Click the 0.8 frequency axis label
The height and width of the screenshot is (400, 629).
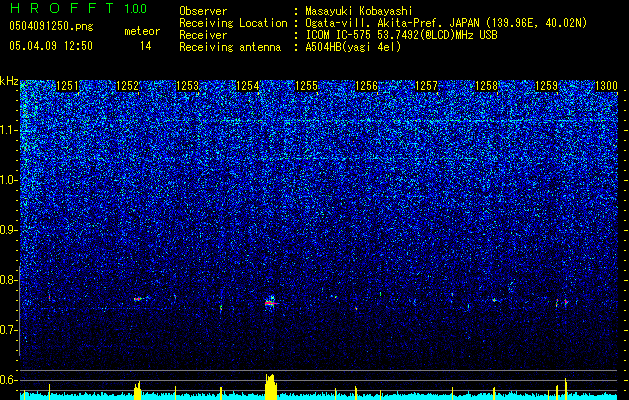[9, 280]
